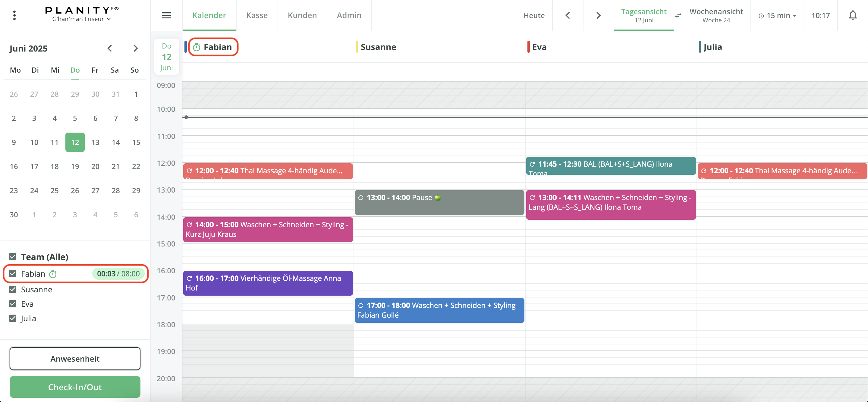Go to previous day arrow in toolbar
Viewport: 868px width, 402px height.
coord(568,15)
